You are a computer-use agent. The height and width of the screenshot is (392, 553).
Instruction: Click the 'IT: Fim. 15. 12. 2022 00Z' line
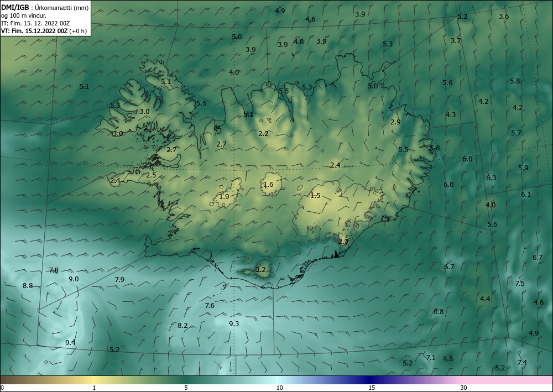[x=35, y=23]
